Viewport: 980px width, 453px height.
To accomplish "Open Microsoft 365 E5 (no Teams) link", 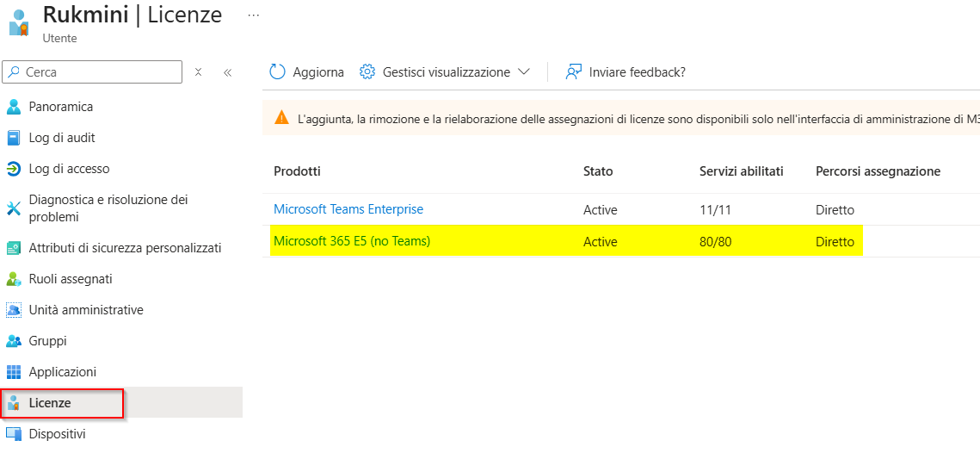I will click(352, 241).
